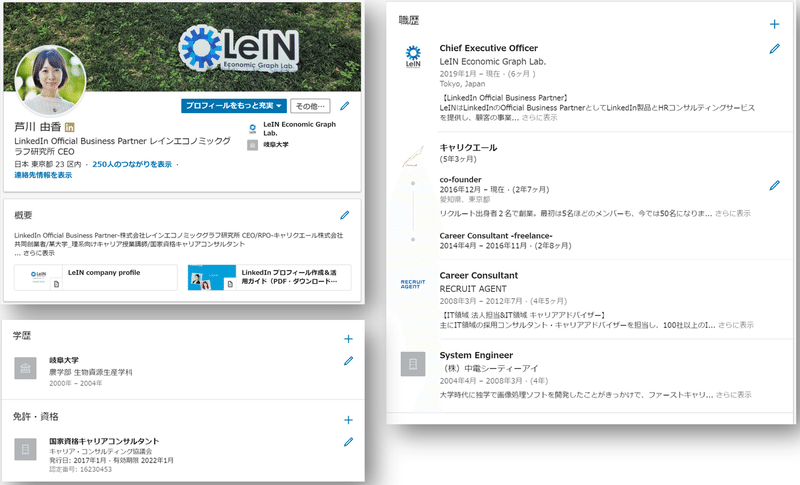This screenshot has width=800, height=485.
Task: Click 農学部 生物資源生産学科 text
Action: pos(90,372)
